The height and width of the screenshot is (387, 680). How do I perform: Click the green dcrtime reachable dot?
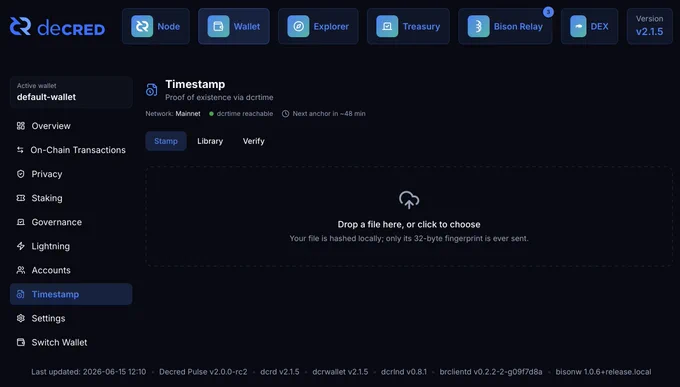tap(212, 114)
